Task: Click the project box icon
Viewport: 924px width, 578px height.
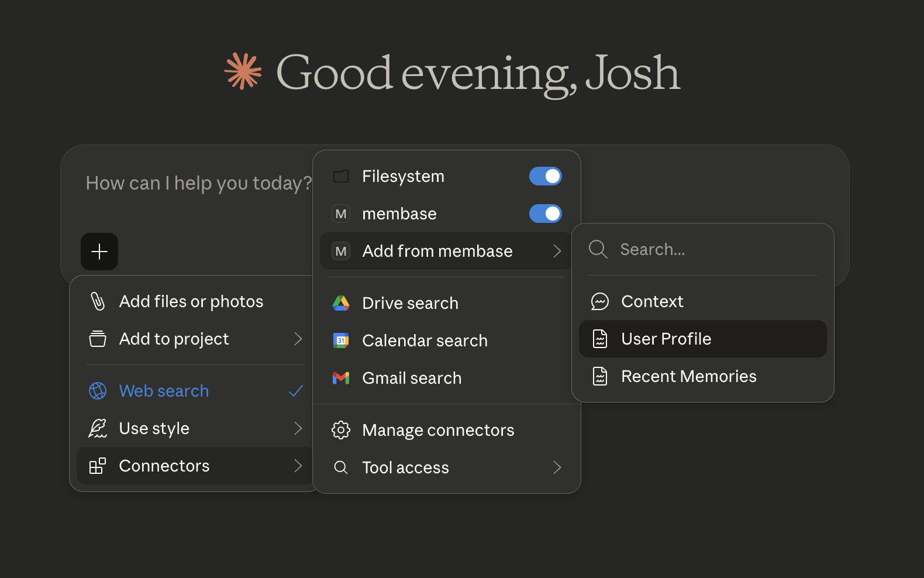Action: (x=98, y=339)
